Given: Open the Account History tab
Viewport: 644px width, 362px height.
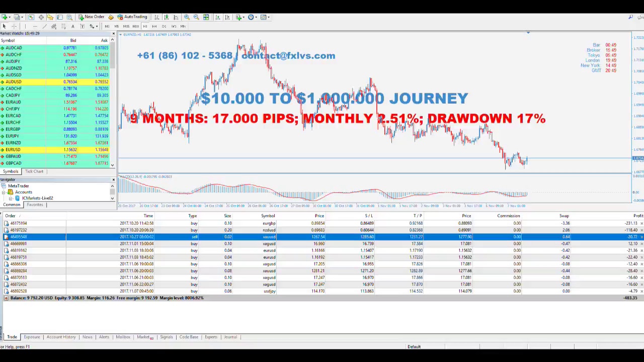Looking at the screenshot, I should click(61, 337).
